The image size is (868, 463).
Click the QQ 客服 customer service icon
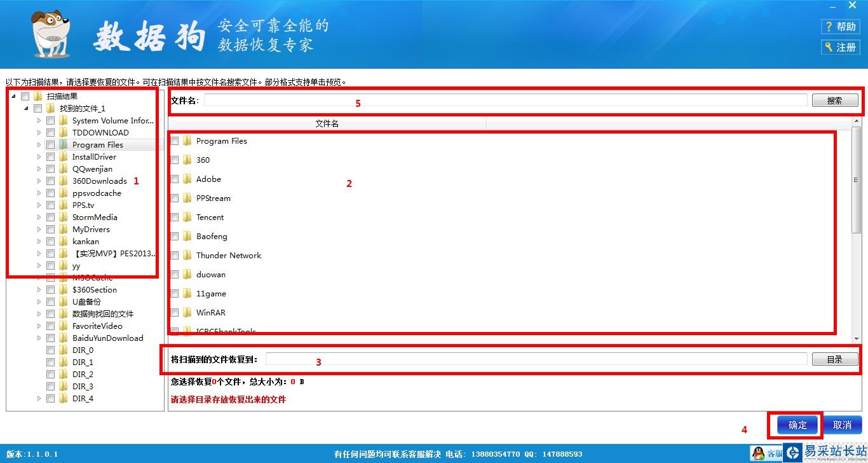[758, 453]
